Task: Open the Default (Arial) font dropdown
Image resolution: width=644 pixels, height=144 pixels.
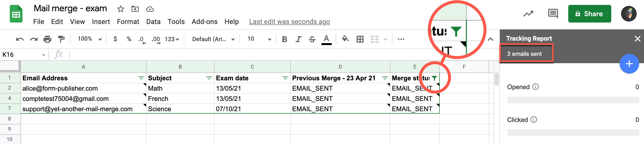Action: point(213,39)
